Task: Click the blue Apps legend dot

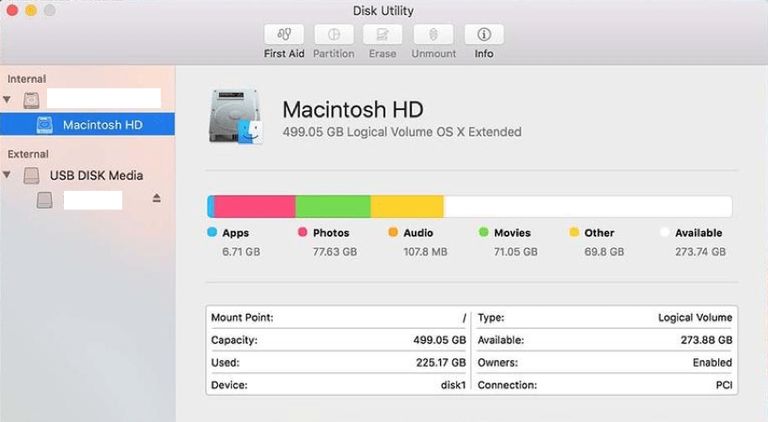Action: tap(212, 232)
